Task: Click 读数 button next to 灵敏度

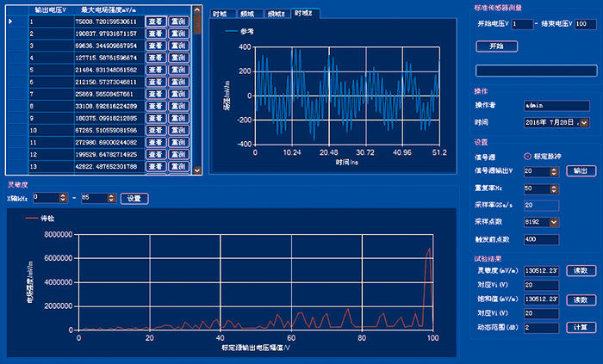Action: (580, 271)
